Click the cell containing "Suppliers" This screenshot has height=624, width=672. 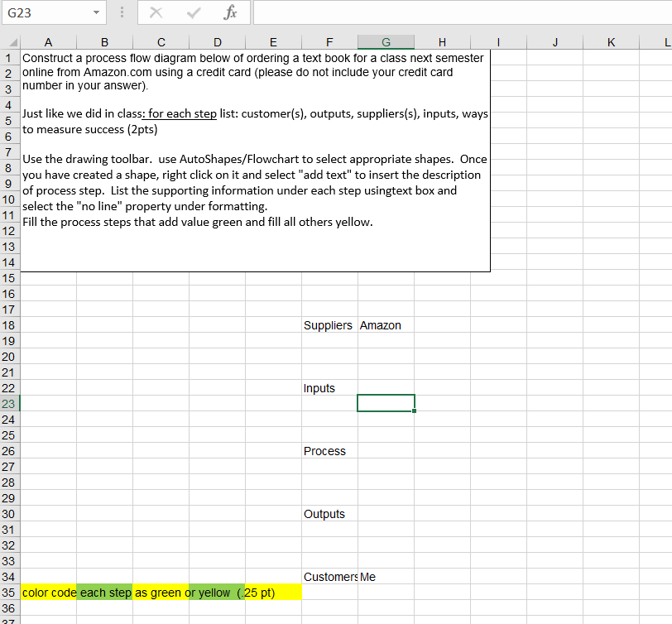pyautogui.click(x=329, y=325)
